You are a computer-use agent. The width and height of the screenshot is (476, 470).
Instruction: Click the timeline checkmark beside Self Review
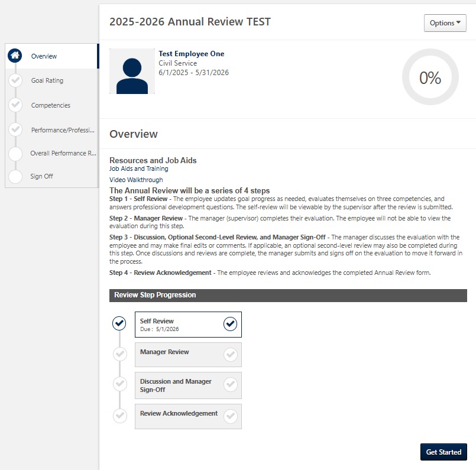(x=119, y=323)
